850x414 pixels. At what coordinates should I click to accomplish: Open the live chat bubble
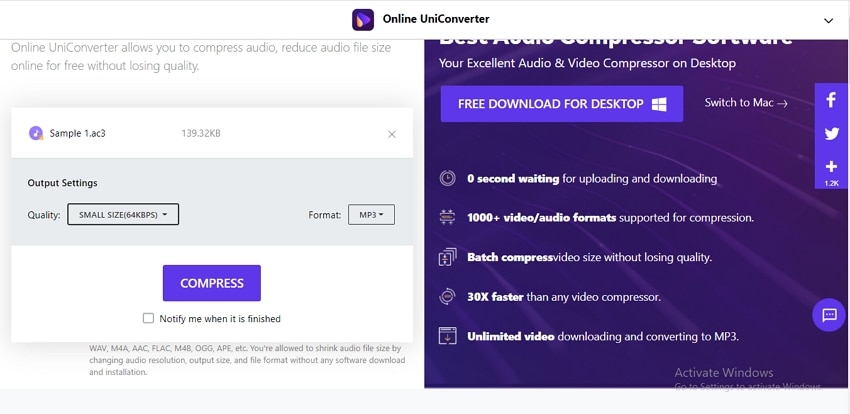pos(829,315)
